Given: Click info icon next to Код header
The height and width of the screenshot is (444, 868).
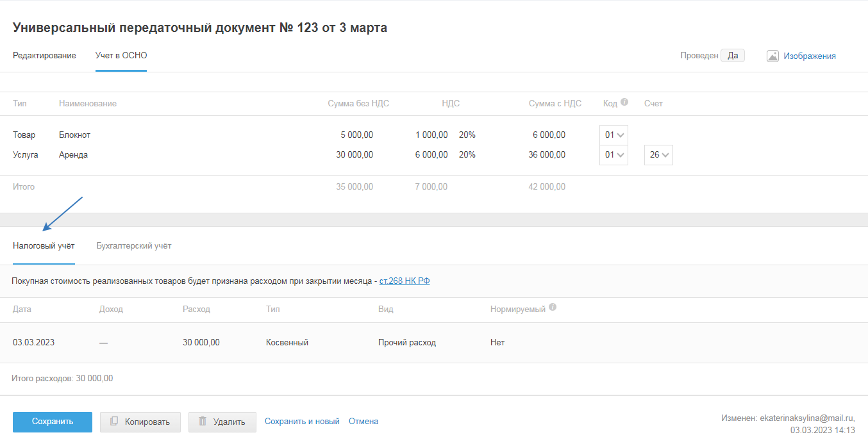Looking at the screenshot, I should click(x=624, y=102).
